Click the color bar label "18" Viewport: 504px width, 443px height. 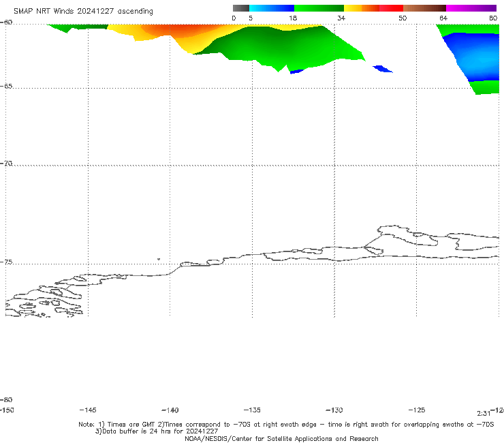point(293,18)
